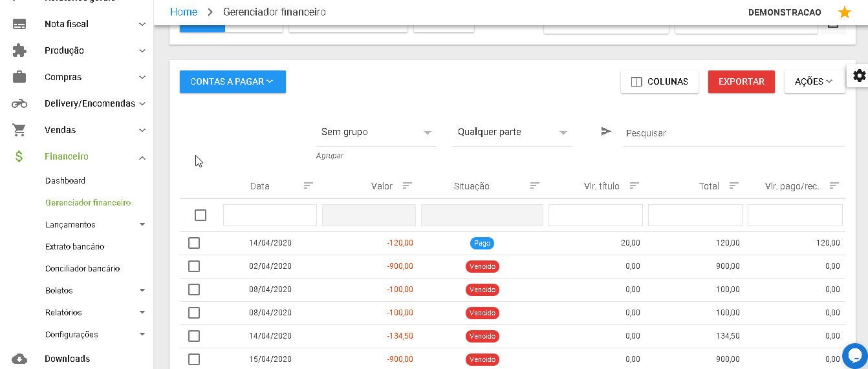
Task: Click the Vlr. pago/rec. filter field
Action: (795, 215)
